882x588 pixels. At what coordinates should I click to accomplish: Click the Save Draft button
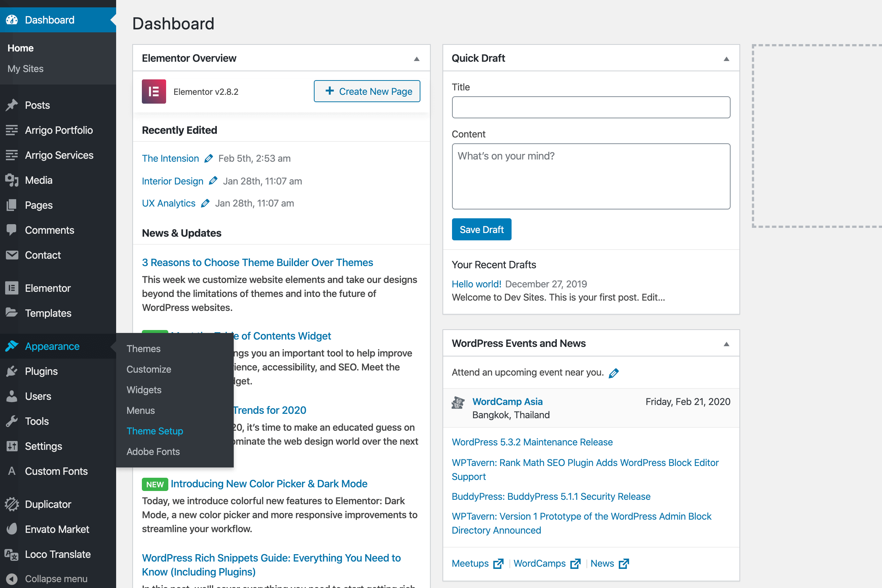pyautogui.click(x=481, y=229)
